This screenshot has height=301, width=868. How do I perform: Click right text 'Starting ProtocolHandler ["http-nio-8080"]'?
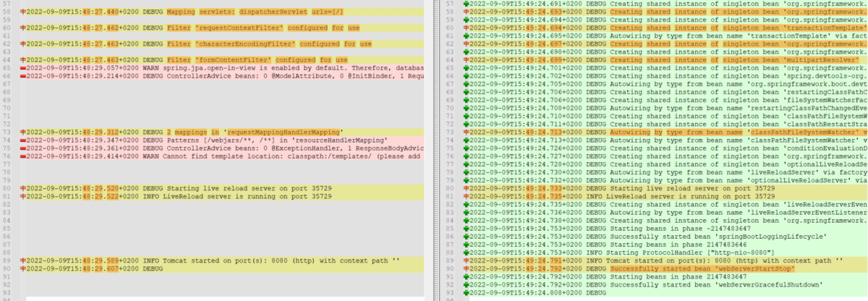tap(690, 253)
